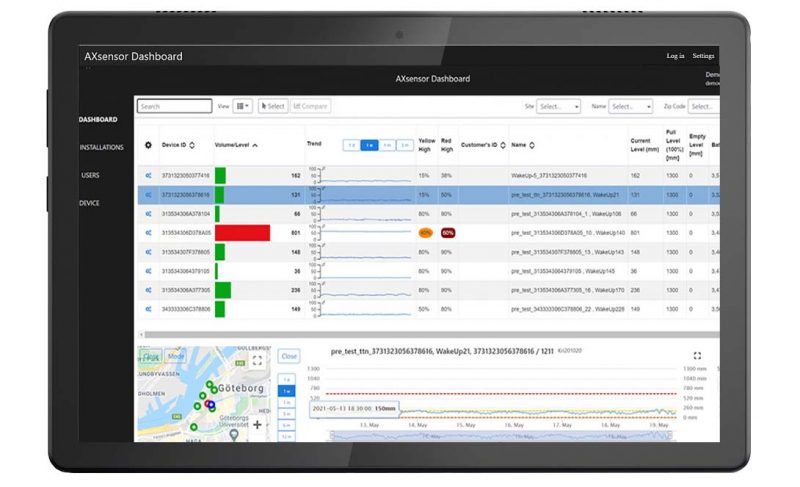Click share icon in the 149 level row

148,309
